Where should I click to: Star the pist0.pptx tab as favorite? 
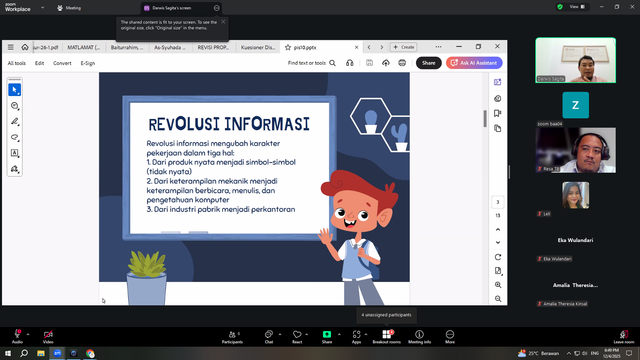288,47
